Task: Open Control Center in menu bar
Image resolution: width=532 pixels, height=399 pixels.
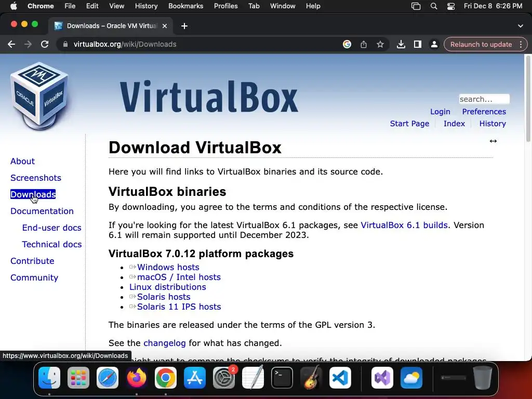Action: tap(451, 6)
